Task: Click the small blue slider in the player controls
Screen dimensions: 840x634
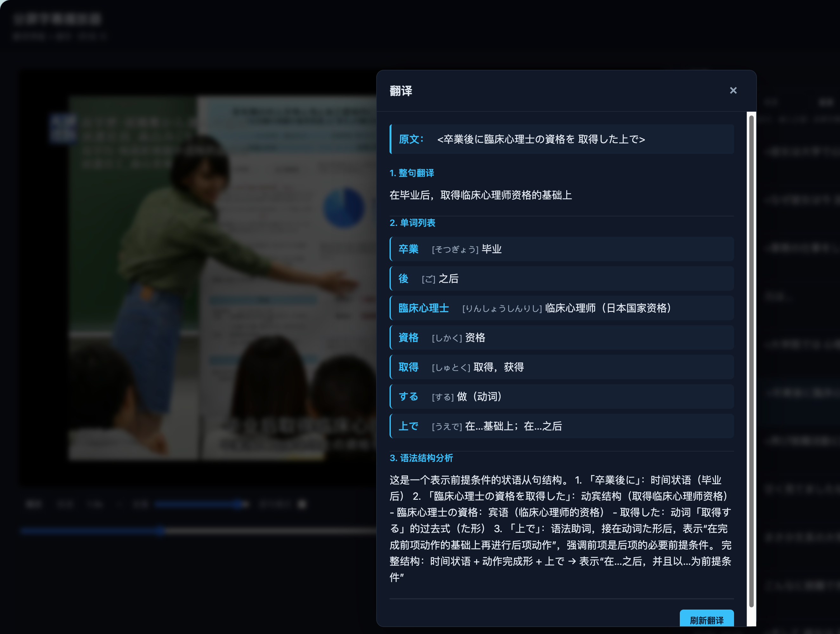Action: pyautogui.click(x=201, y=504)
